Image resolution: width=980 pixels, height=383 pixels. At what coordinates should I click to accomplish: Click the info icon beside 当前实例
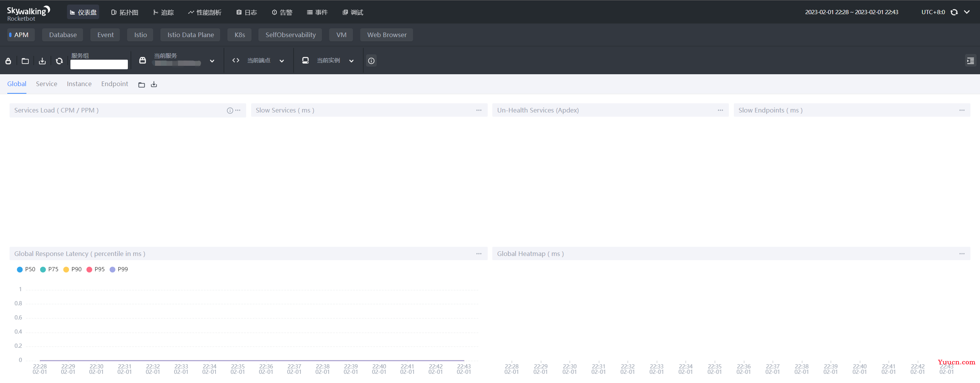pos(371,61)
